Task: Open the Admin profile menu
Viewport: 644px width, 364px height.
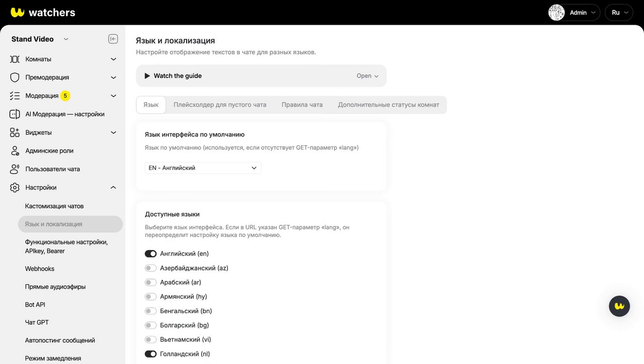Action: (574, 13)
